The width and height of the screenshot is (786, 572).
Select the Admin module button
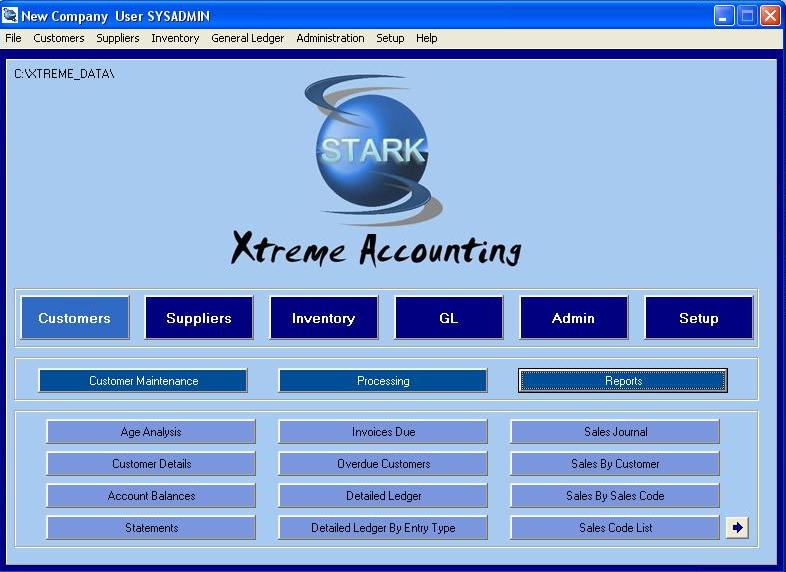tap(573, 318)
